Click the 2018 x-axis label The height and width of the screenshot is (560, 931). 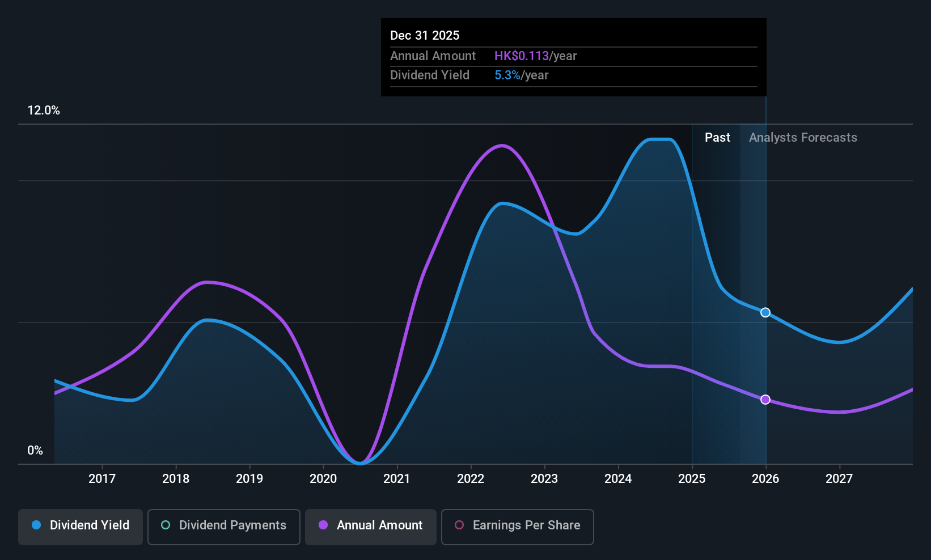(x=176, y=478)
